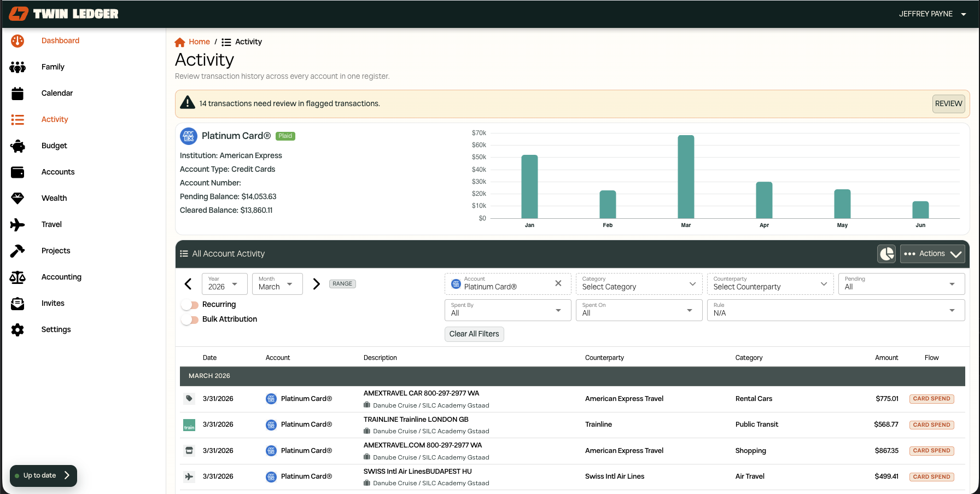This screenshot has width=980, height=494.
Task: Click the Wealth diamond icon
Action: pyautogui.click(x=17, y=198)
